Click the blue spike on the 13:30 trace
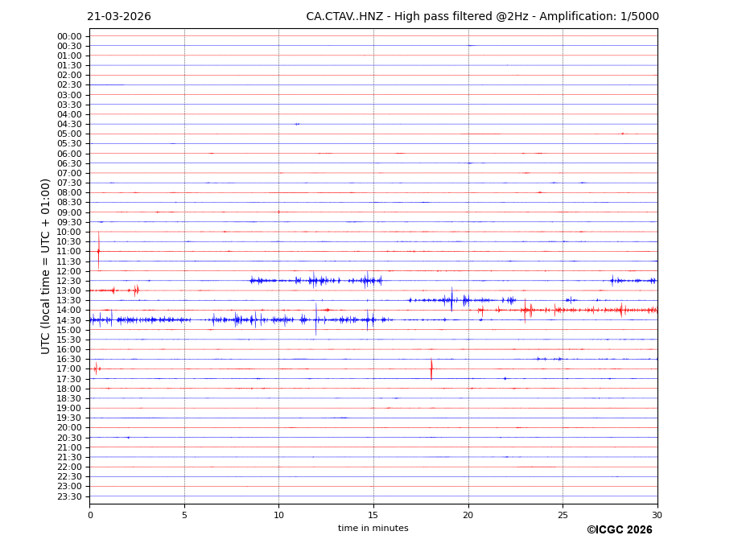This screenshot has width=746, height=560. tap(451, 300)
